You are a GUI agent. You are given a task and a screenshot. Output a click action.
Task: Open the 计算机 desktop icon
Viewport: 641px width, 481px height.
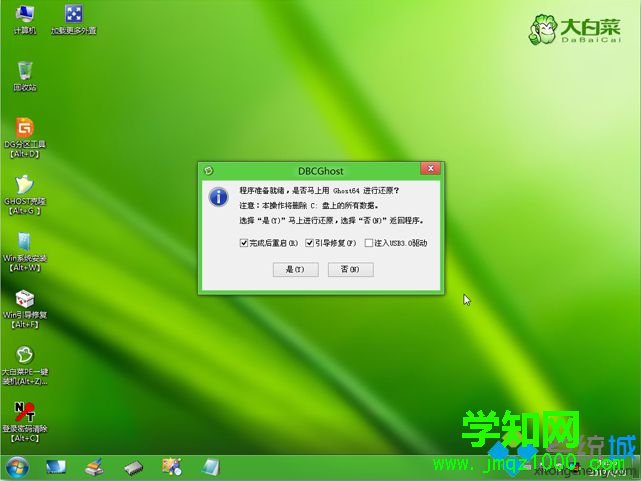tap(25, 17)
